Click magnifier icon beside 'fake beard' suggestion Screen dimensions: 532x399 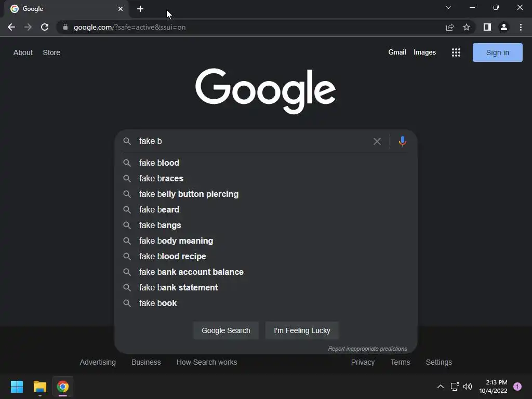127,210
